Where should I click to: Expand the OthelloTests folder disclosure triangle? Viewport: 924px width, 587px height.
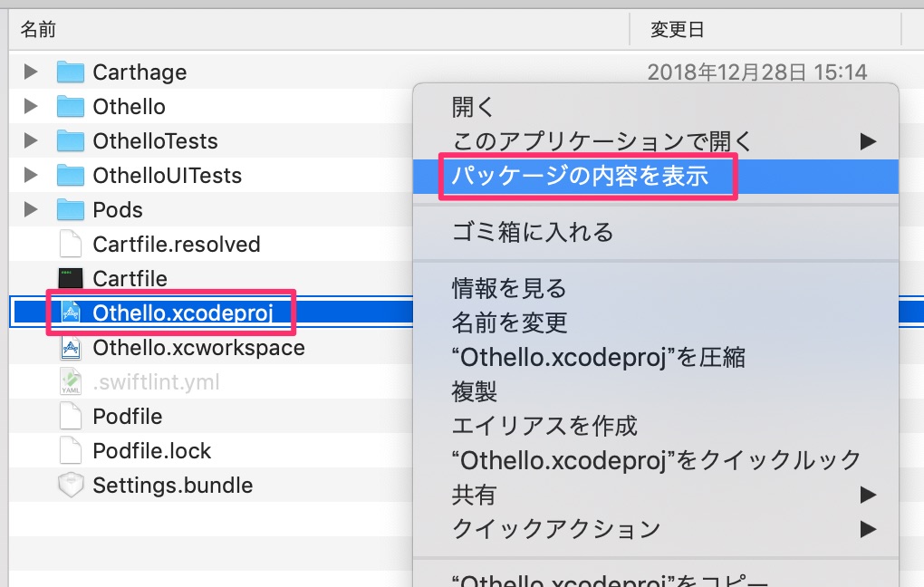(x=30, y=140)
